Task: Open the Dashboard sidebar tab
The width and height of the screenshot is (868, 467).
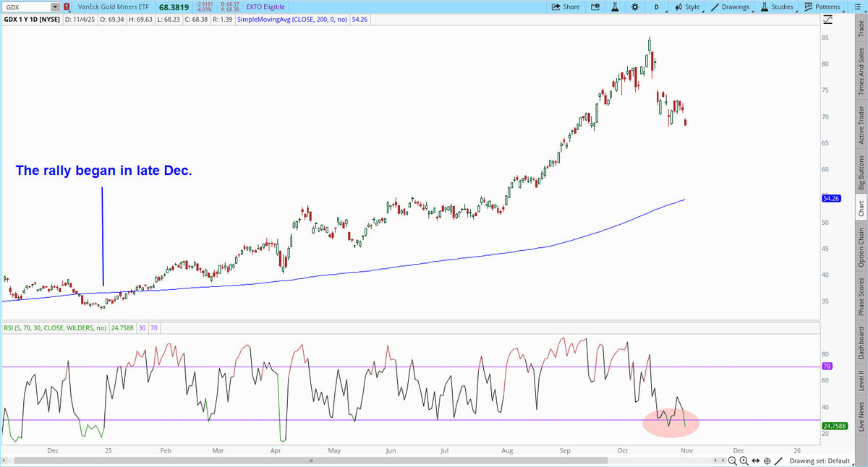Action: [x=860, y=343]
